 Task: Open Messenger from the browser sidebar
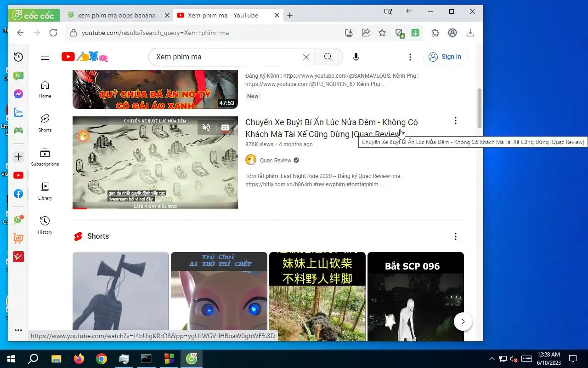[18, 94]
